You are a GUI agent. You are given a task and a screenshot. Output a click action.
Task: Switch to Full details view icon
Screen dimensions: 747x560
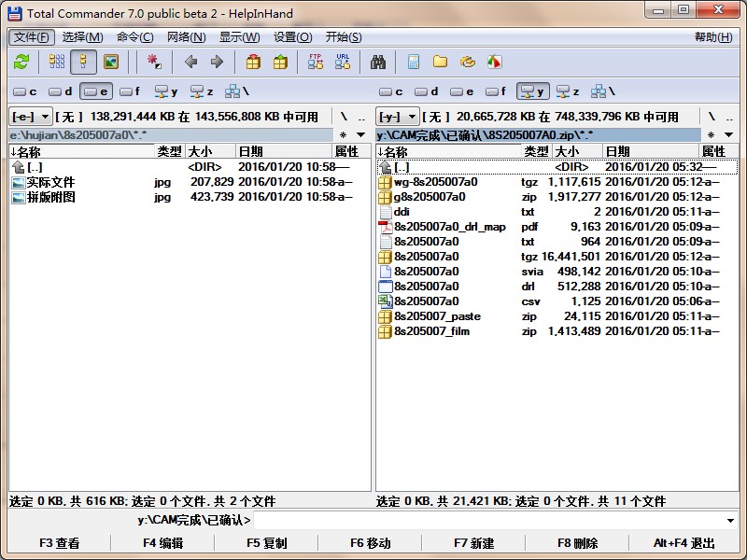click(x=83, y=62)
